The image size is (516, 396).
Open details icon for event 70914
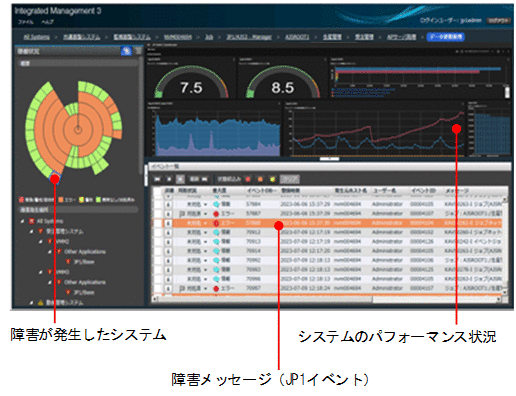(x=168, y=251)
